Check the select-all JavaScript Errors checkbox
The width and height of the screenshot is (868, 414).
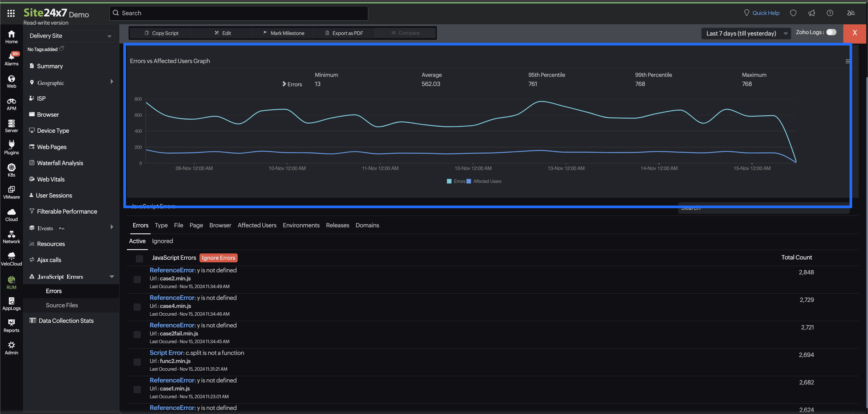pos(139,259)
